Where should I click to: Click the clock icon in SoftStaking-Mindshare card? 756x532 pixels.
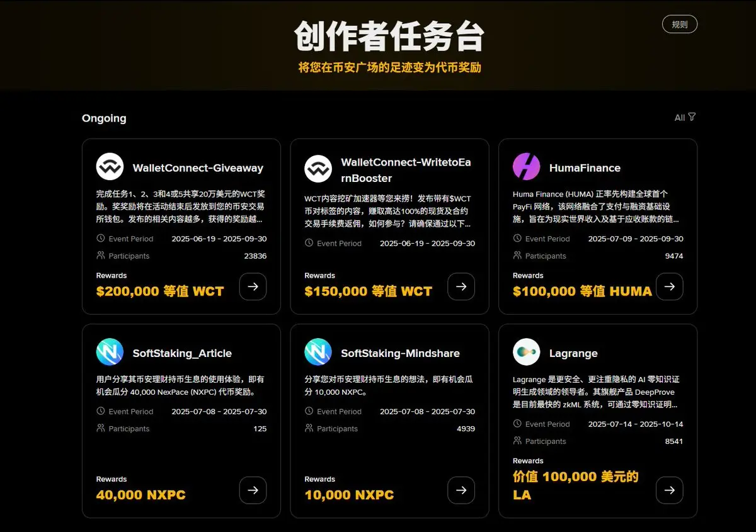(309, 411)
